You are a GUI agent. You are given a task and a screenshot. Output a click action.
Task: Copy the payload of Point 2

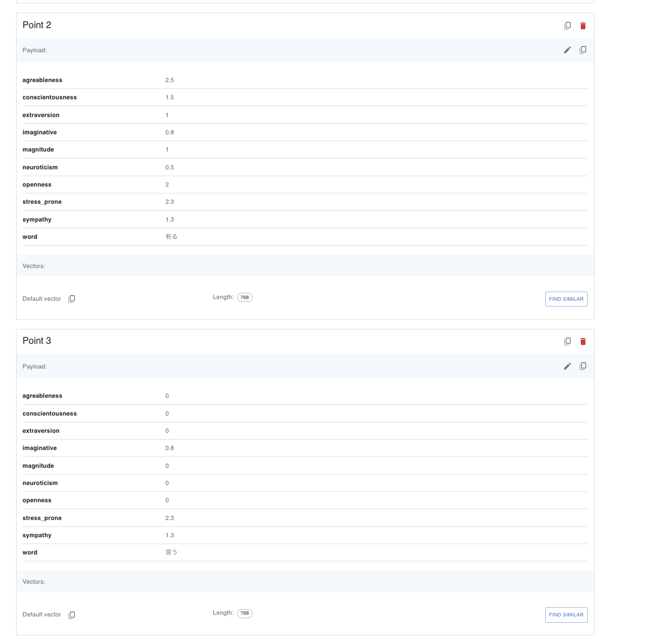(x=583, y=50)
